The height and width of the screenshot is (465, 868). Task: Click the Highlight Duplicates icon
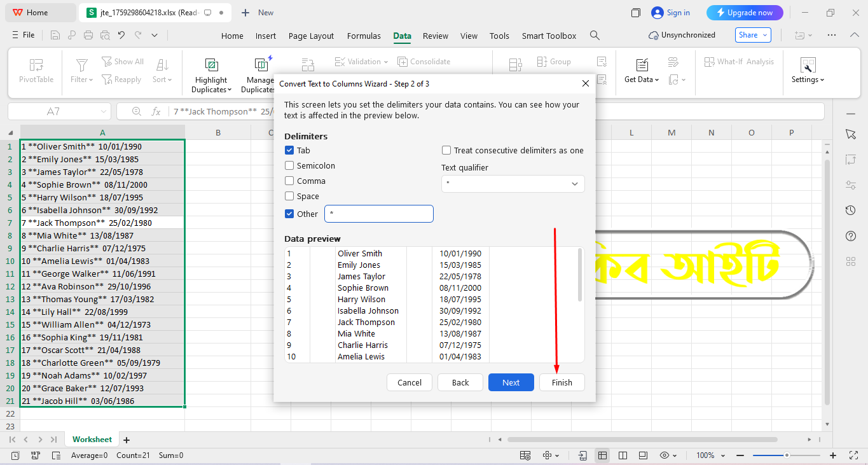point(211,65)
